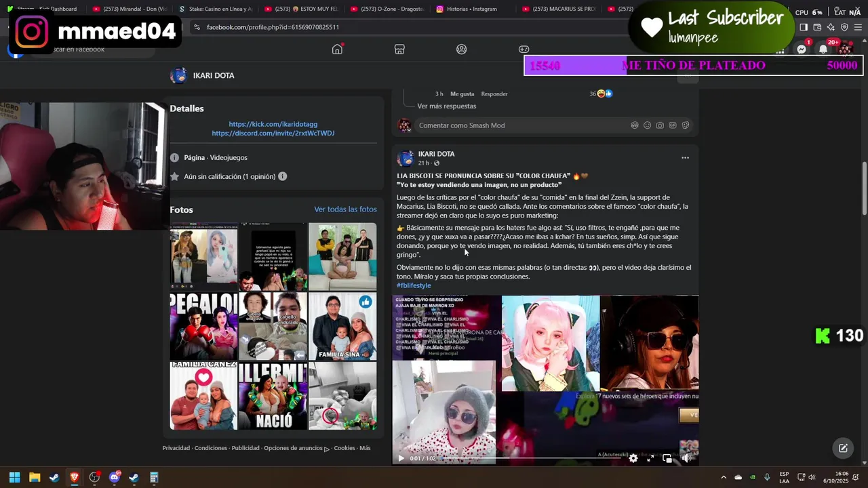
Task: Switch to the MACARIUS SE PROPONE tab
Action: (x=559, y=9)
